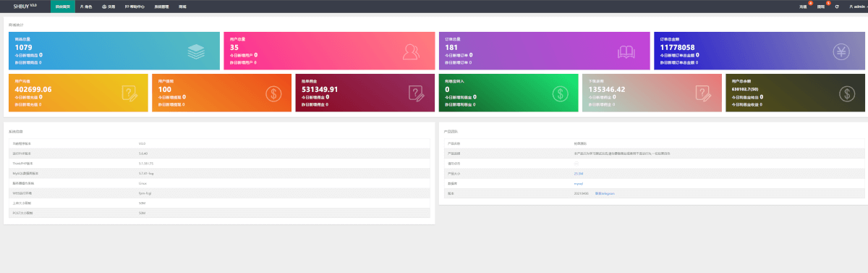868x273 pixels.
Task: Select the 531349.91 commission value
Action: click(320, 89)
